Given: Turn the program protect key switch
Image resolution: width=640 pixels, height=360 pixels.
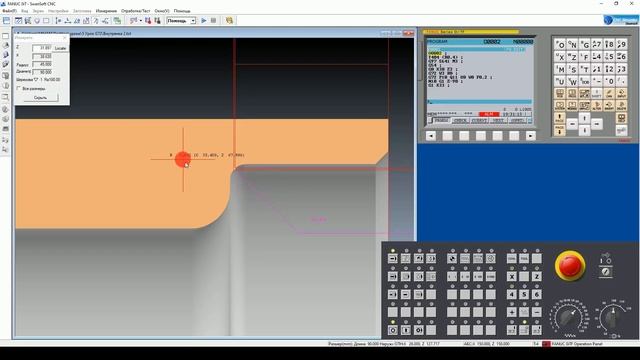Looking at the screenshot, I should (x=606, y=272).
